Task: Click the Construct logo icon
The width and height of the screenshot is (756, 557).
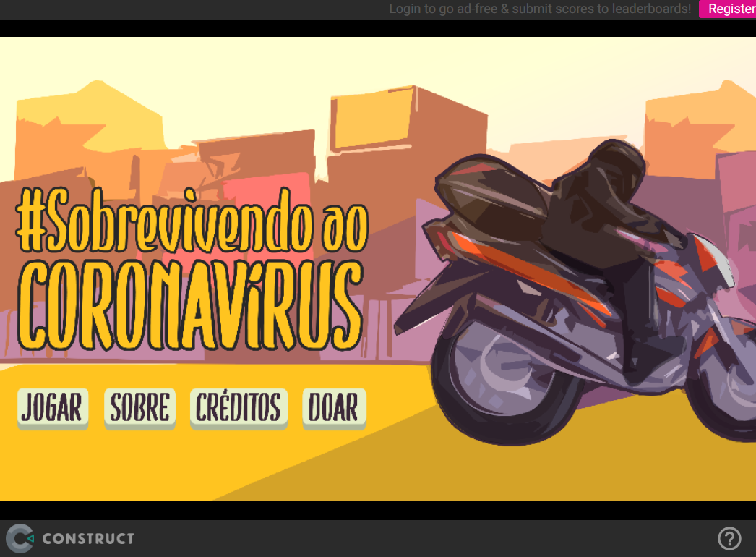Action: 20,538
